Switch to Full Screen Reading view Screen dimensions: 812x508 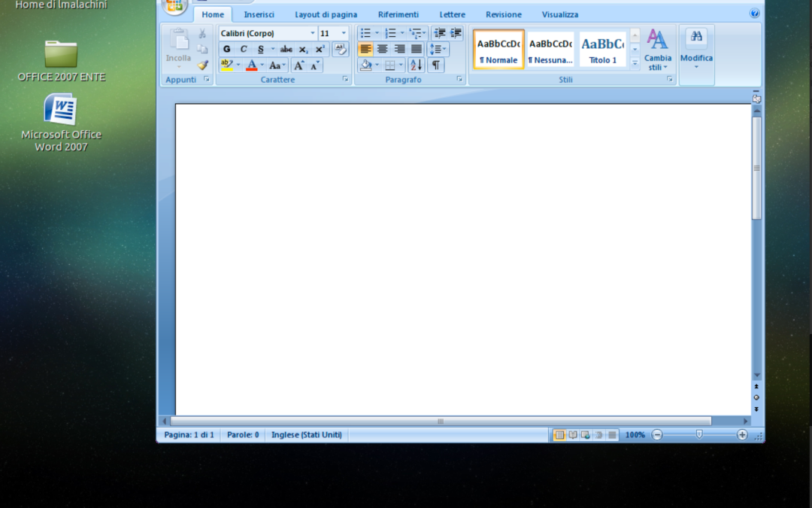point(573,435)
